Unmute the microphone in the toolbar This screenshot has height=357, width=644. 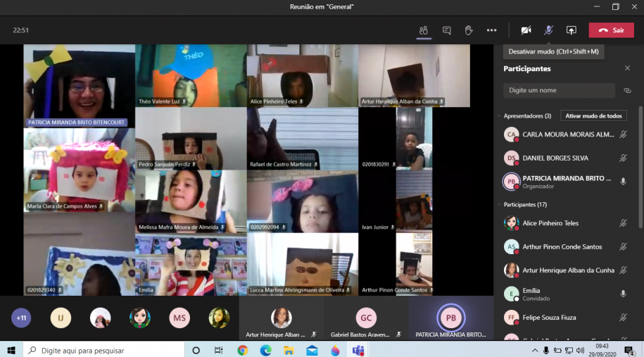(x=549, y=30)
